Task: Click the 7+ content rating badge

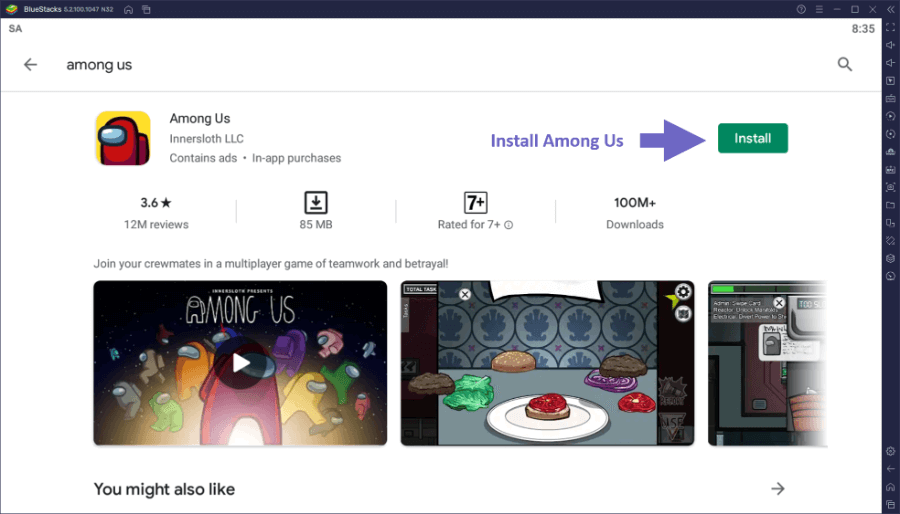Action: [x=475, y=203]
